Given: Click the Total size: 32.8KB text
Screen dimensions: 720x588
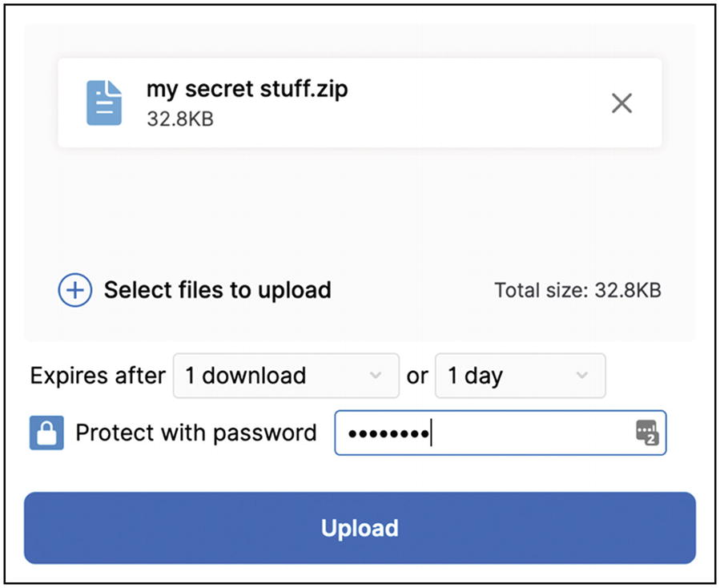Looking at the screenshot, I should (577, 290).
